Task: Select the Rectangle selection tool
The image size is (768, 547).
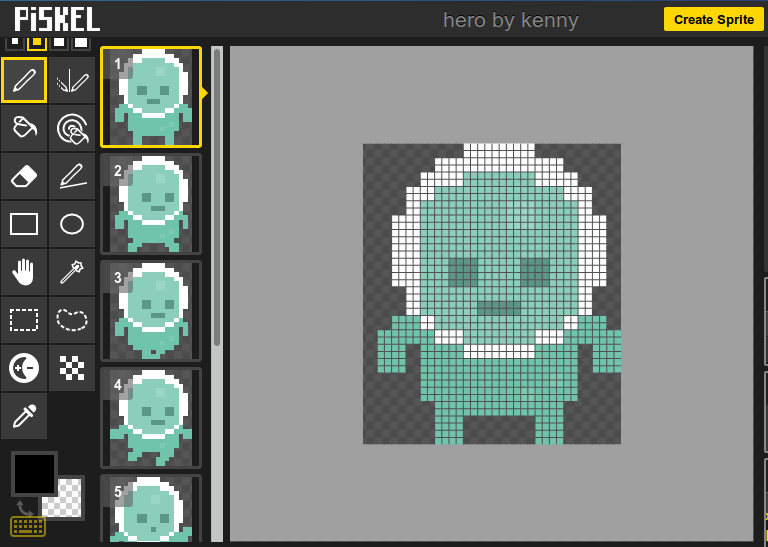Action: 24,320
